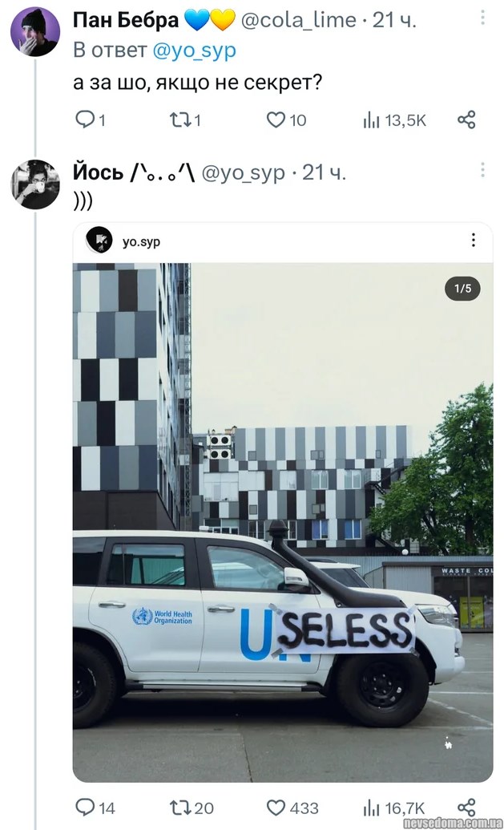Open the UN vehicle photo

282,521
